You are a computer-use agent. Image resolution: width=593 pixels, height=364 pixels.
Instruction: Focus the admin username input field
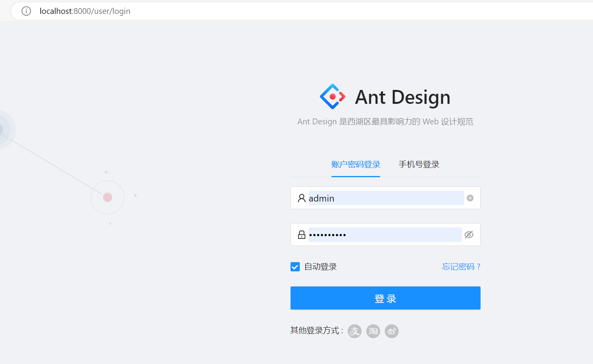[386, 198]
